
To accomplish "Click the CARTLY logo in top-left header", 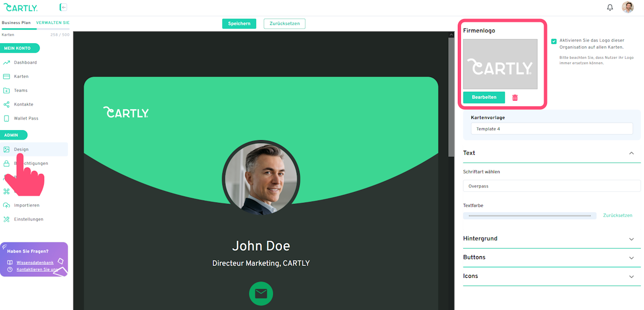I will tap(20, 8).
